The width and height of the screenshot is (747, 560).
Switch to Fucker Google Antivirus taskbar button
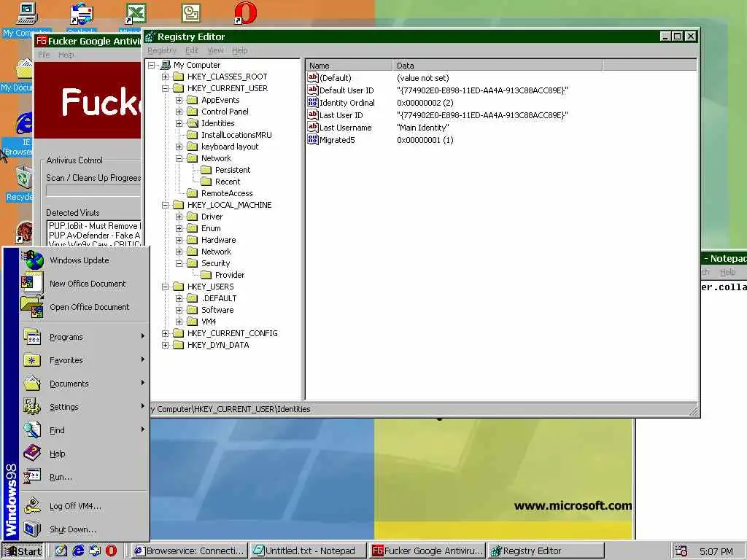tap(427, 551)
